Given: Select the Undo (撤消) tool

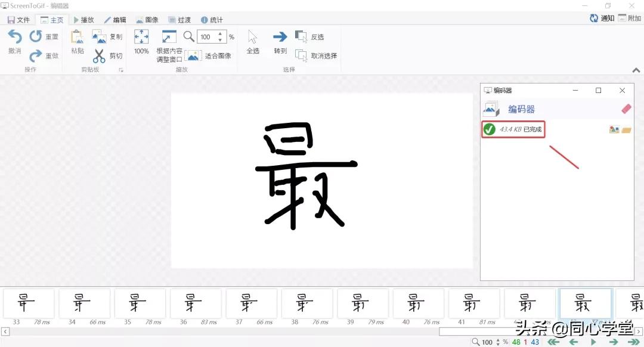Looking at the screenshot, I should pyautogui.click(x=14, y=42).
